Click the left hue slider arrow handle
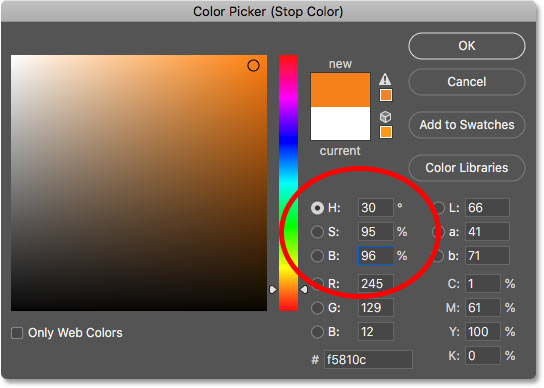This screenshot has width=544, height=388. (x=273, y=289)
